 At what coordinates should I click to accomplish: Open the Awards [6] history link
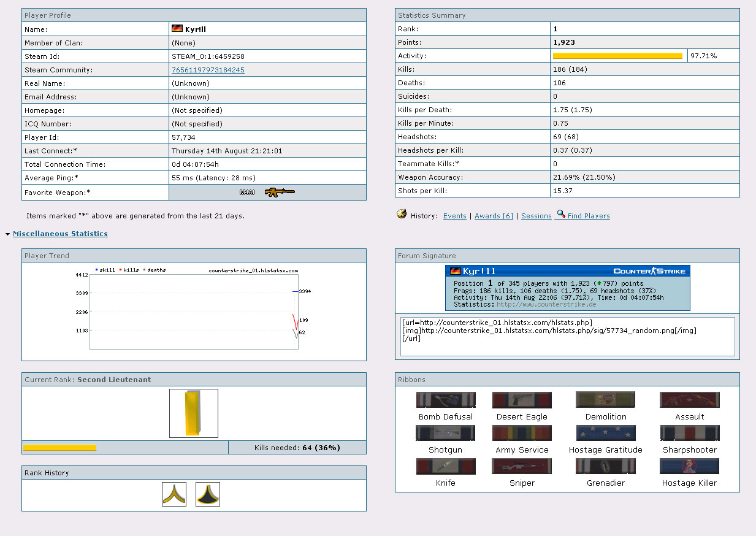(494, 216)
